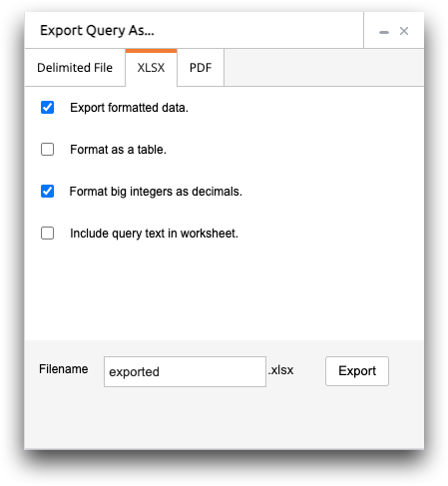Viewport: 448px width, 486px height.
Task: Click 'Format big integers as decimals.' label
Action: [x=156, y=192]
